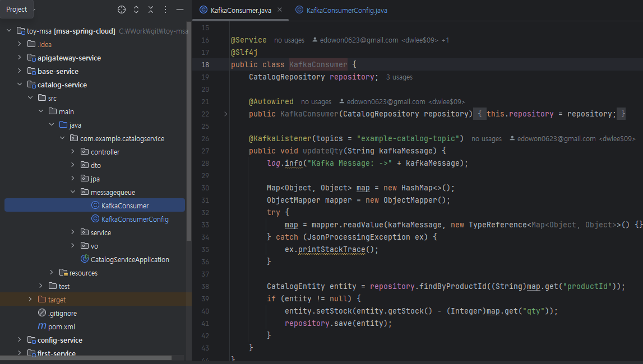Collapse the messagequeue package

(73, 192)
